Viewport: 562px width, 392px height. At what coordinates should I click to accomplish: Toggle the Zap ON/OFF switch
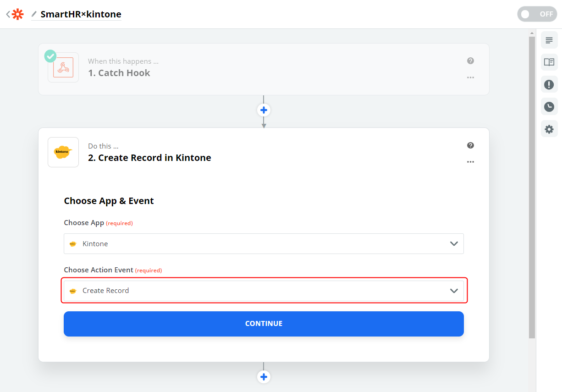point(537,14)
